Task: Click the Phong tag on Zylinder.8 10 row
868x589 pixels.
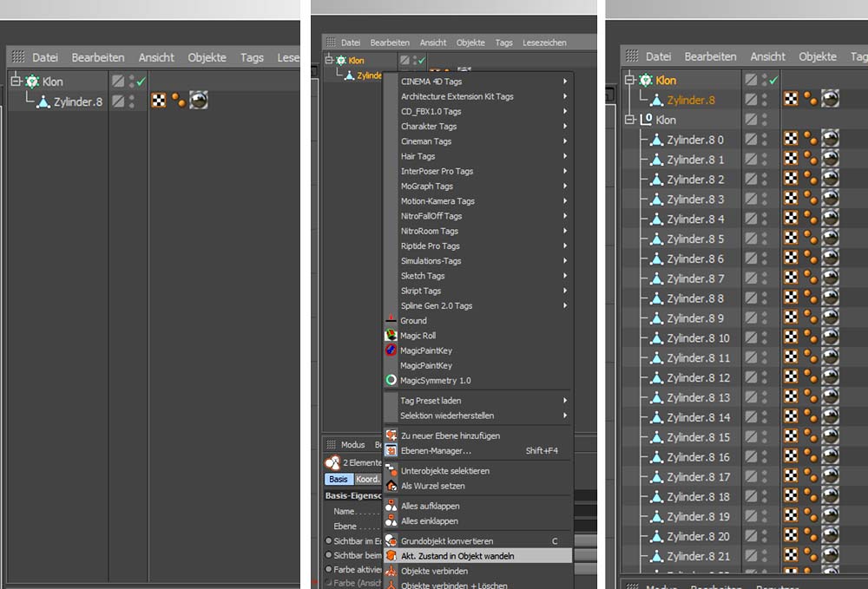Action: click(811, 338)
